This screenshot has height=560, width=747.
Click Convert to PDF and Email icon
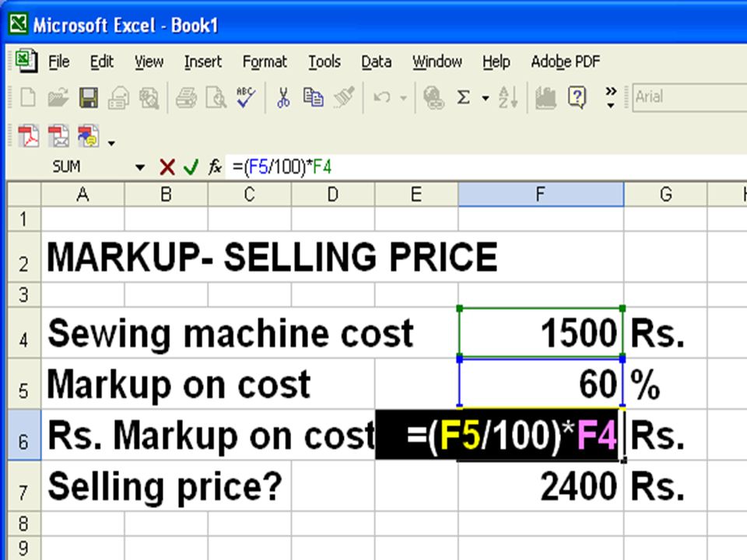pos(58,136)
